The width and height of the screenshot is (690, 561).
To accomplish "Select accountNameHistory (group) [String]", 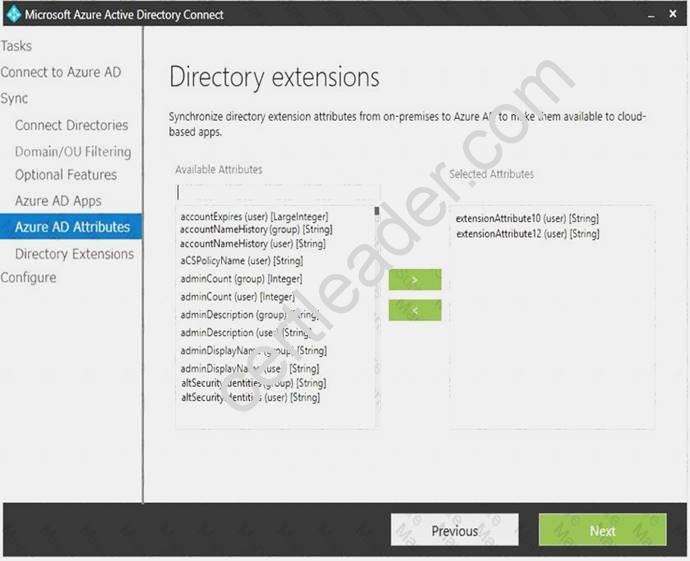I will coord(256,229).
